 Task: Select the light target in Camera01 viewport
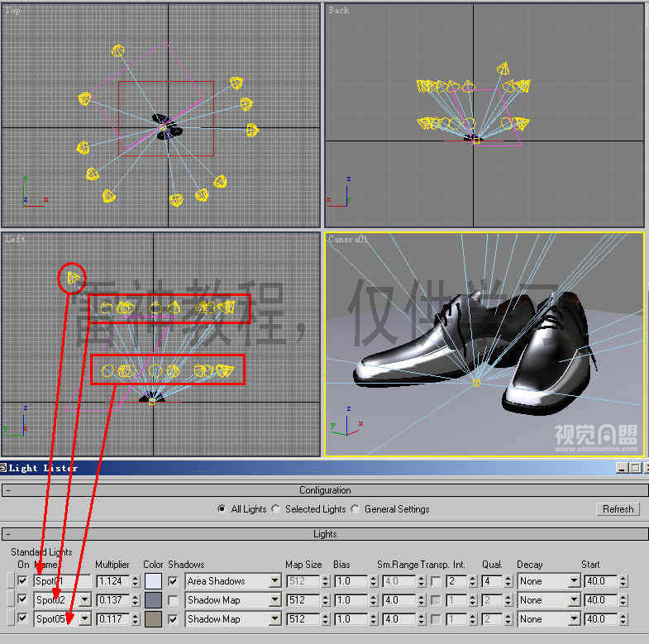tap(476, 383)
